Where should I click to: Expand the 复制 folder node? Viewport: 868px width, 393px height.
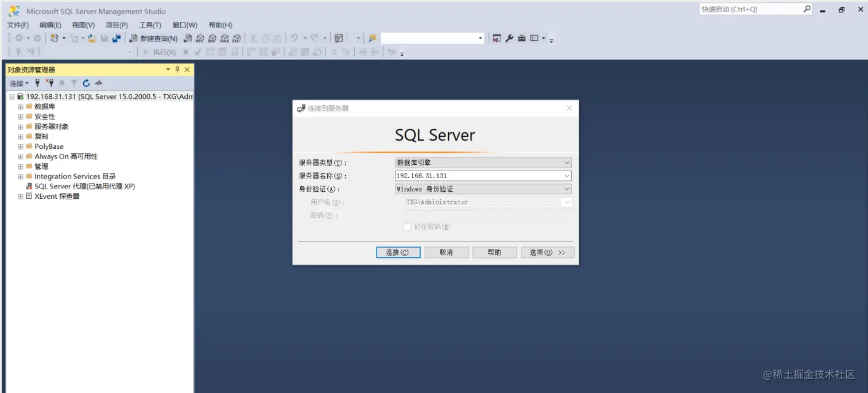[21, 136]
